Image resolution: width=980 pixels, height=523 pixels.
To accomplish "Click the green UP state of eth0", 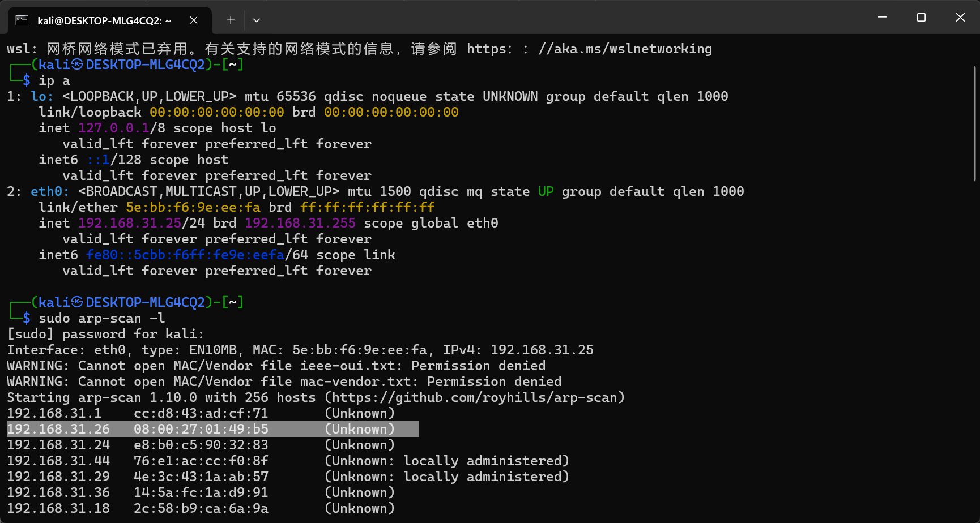I will 546,191.
